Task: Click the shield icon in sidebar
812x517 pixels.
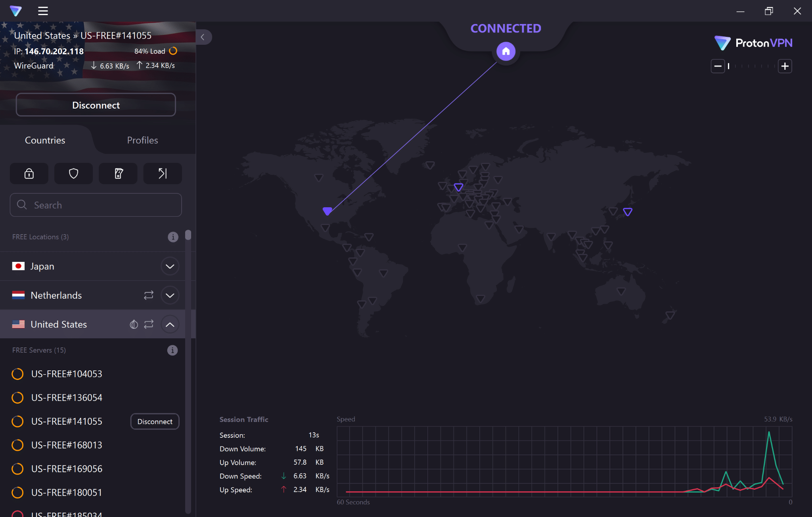Action: point(73,173)
